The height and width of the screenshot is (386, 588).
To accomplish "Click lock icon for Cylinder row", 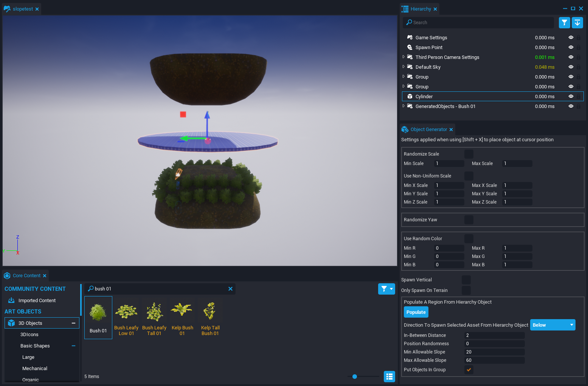I will (x=578, y=97).
